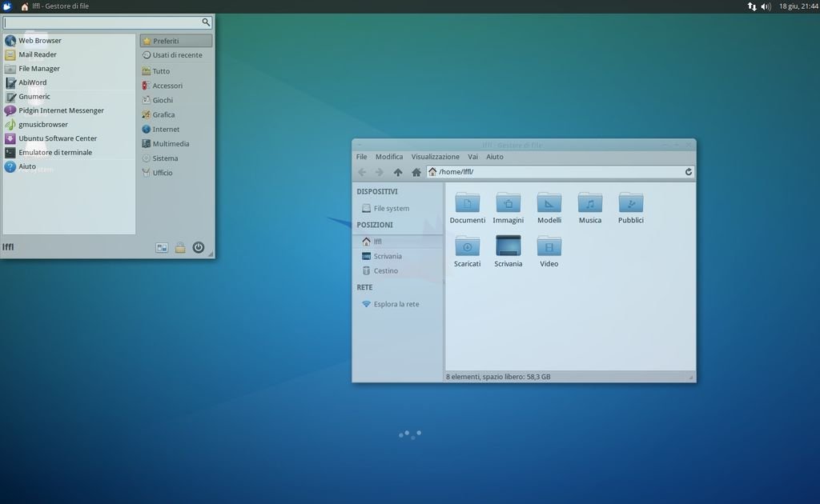Click the reload button in the path bar
The height and width of the screenshot is (504, 820).
688,172
